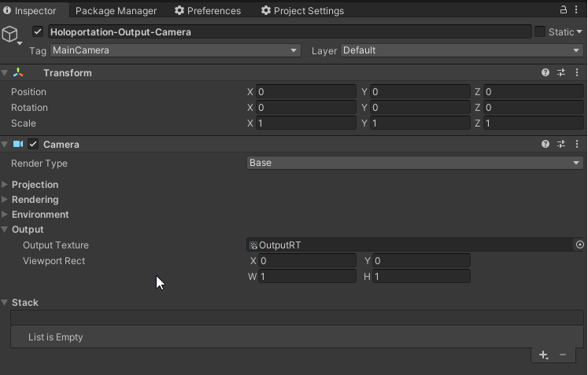Image resolution: width=588 pixels, height=375 pixels.
Task: Click Position X field
Action: pos(306,92)
